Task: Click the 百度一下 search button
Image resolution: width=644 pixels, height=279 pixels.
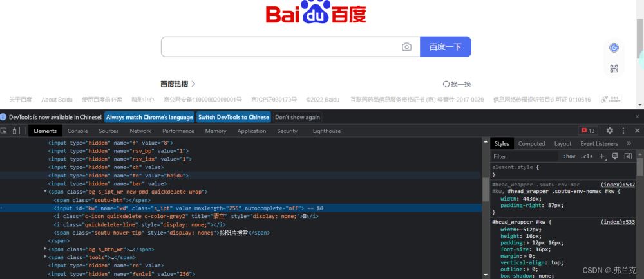Action: coord(445,47)
